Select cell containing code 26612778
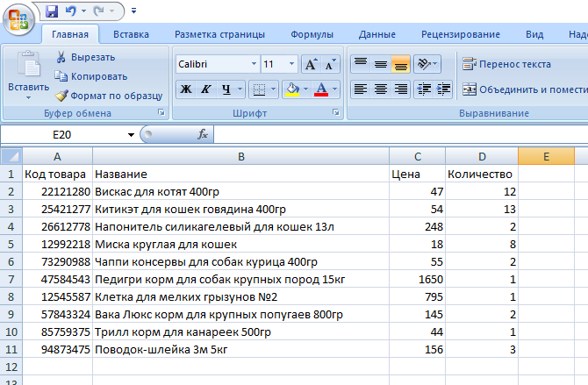This screenshot has width=588, height=385. (x=57, y=227)
